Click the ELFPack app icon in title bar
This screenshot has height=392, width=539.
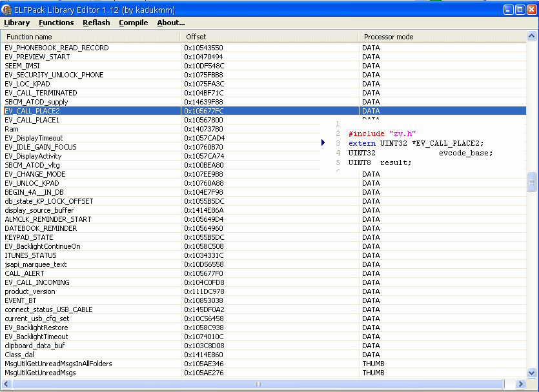coord(6,10)
